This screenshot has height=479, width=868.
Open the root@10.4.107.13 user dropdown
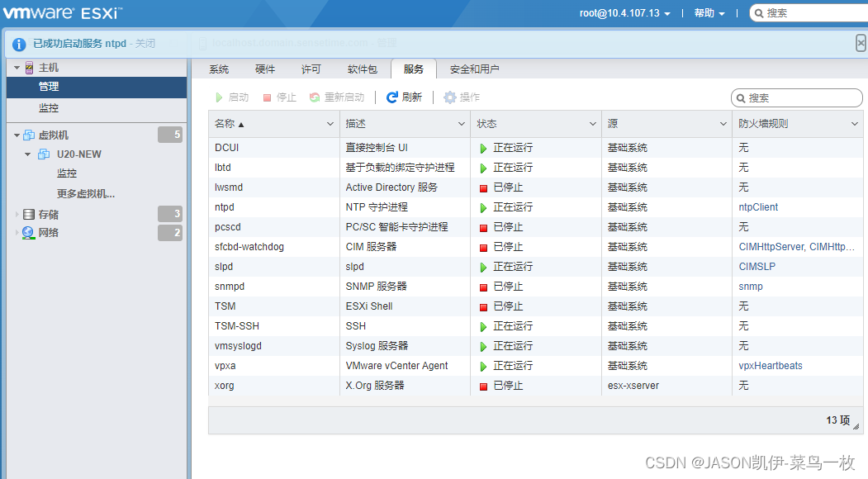(x=624, y=12)
